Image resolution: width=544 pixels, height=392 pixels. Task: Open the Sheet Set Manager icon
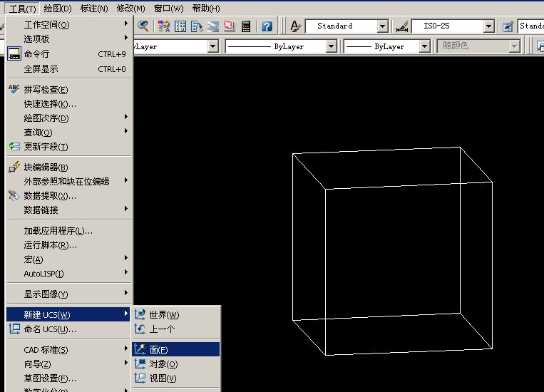tap(213, 26)
